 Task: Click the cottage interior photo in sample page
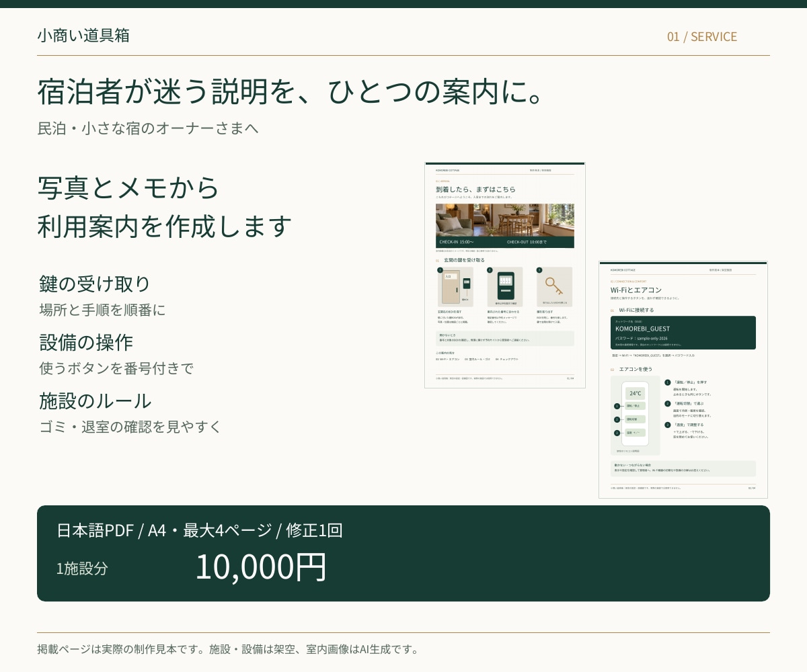pos(505,220)
